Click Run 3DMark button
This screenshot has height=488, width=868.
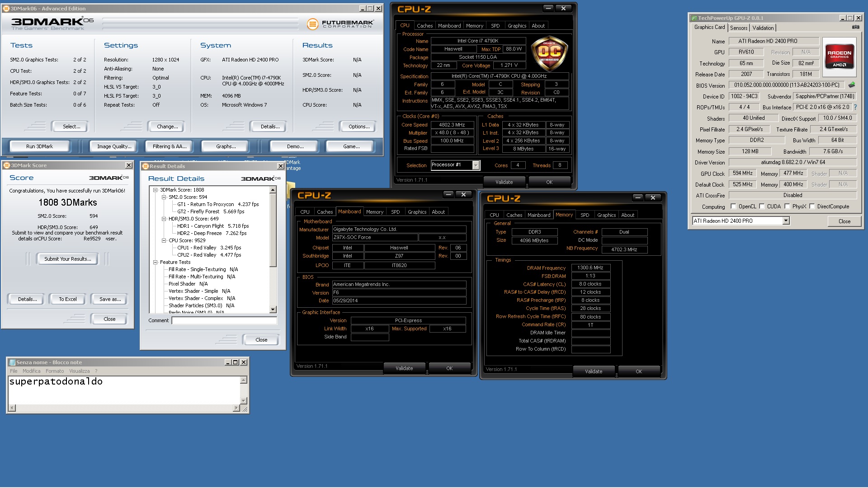pos(39,146)
